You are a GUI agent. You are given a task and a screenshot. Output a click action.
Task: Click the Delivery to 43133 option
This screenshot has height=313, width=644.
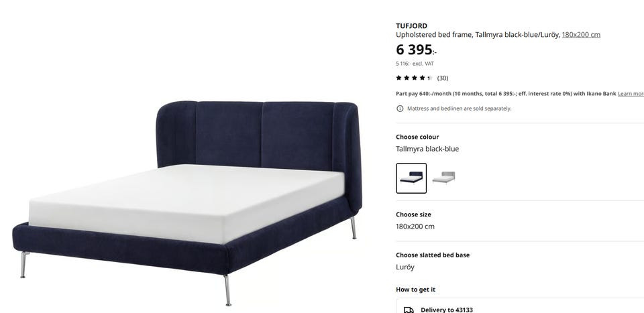pyautogui.click(x=447, y=310)
